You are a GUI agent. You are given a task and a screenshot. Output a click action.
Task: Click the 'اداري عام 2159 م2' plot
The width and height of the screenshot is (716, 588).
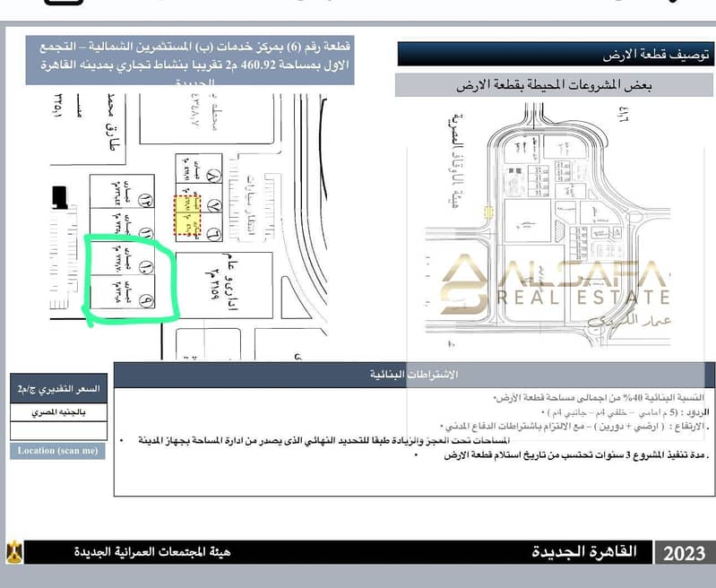point(224,285)
